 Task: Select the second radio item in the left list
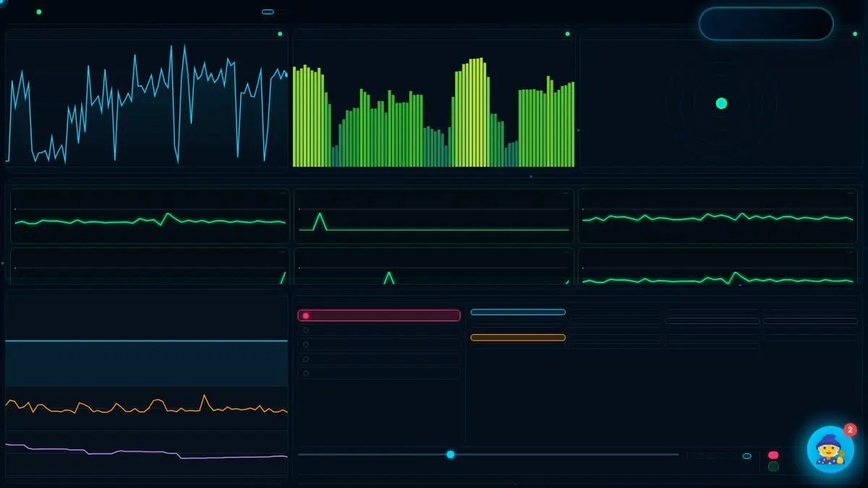[x=307, y=331]
